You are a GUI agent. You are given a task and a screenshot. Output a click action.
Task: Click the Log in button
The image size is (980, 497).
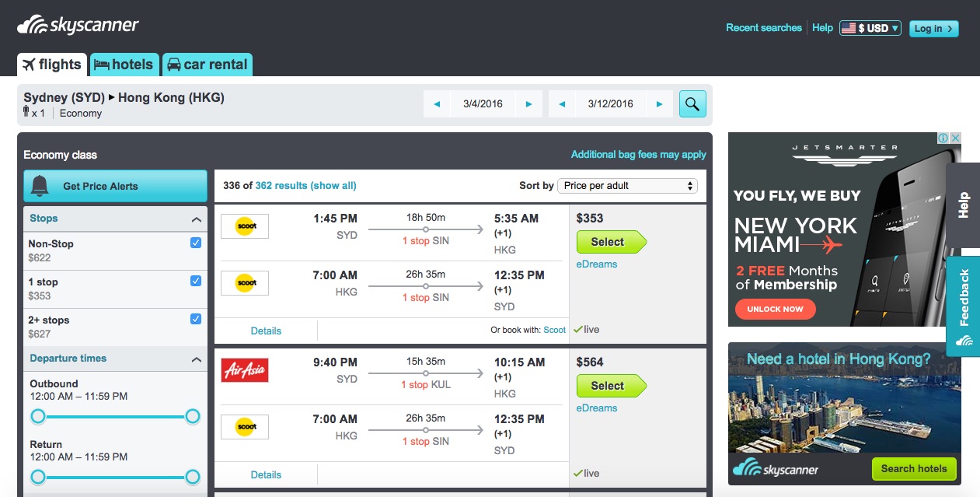(933, 28)
